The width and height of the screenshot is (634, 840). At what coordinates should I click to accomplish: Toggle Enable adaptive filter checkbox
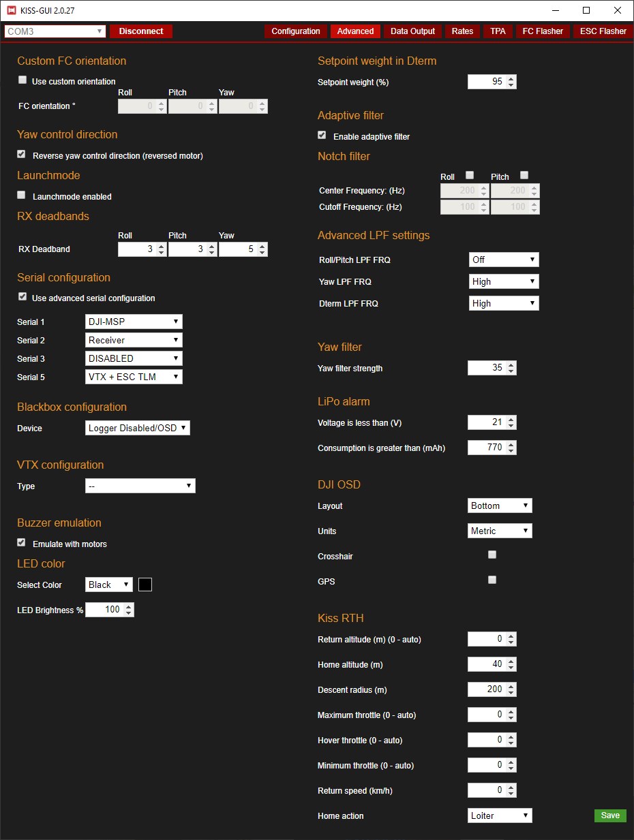[322, 136]
